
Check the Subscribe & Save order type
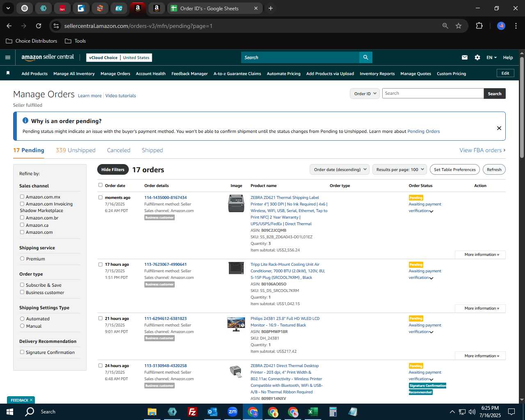pos(22,285)
